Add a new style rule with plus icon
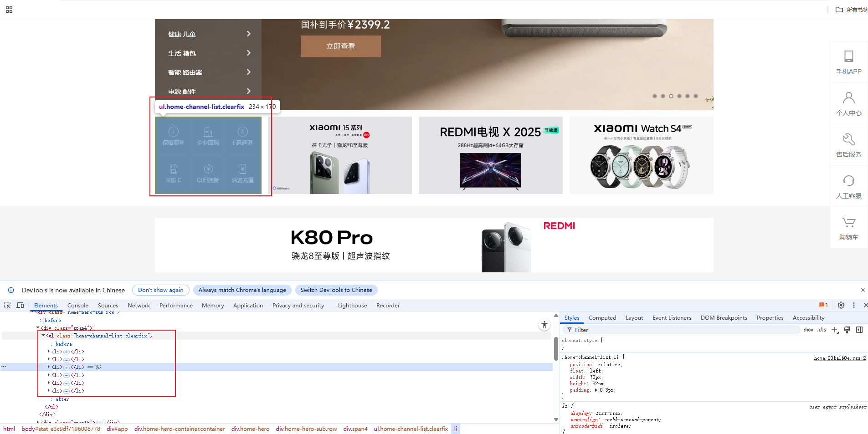The width and height of the screenshot is (868, 434). [835, 330]
